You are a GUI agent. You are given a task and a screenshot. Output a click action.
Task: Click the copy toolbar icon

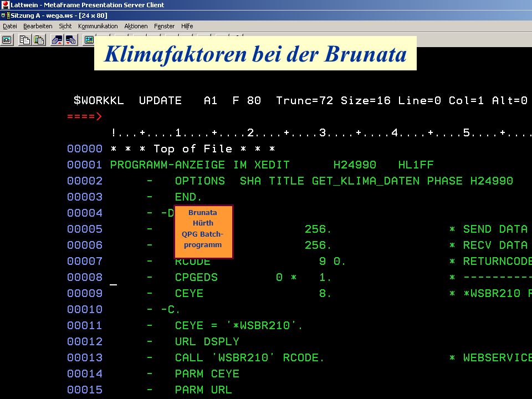pyautogui.click(x=24, y=40)
